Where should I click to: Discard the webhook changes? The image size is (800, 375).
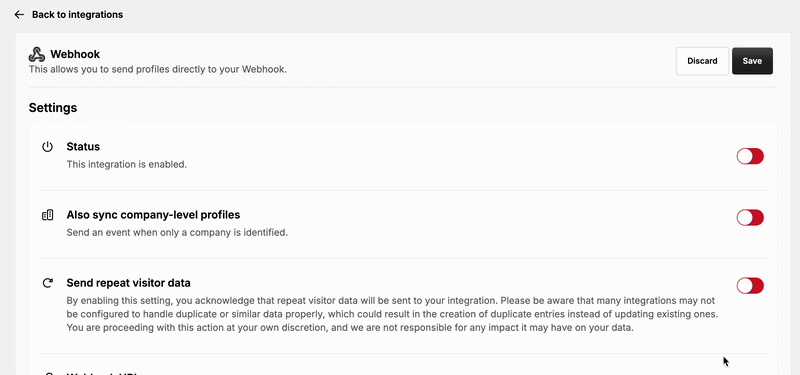click(702, 61)
